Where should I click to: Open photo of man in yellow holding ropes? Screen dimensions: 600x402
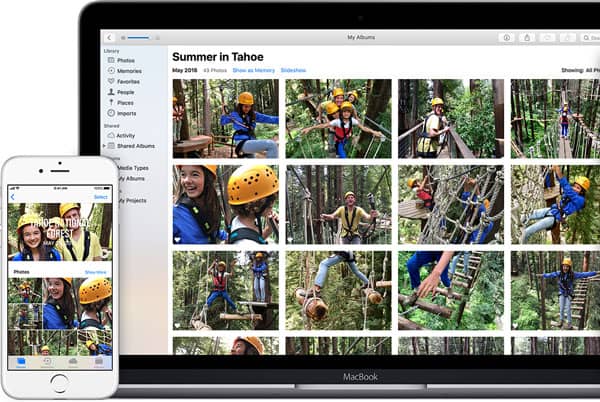click(x=338, y=205)
